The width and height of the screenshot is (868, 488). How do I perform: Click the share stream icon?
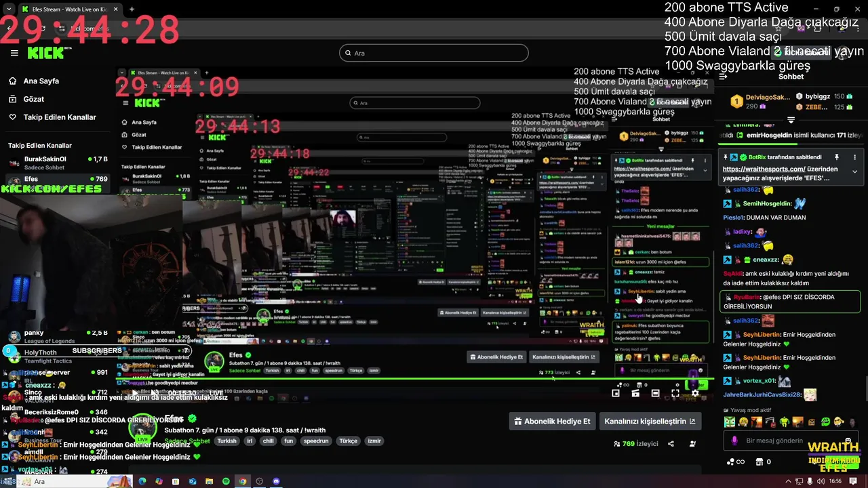(x=671, y=444)
